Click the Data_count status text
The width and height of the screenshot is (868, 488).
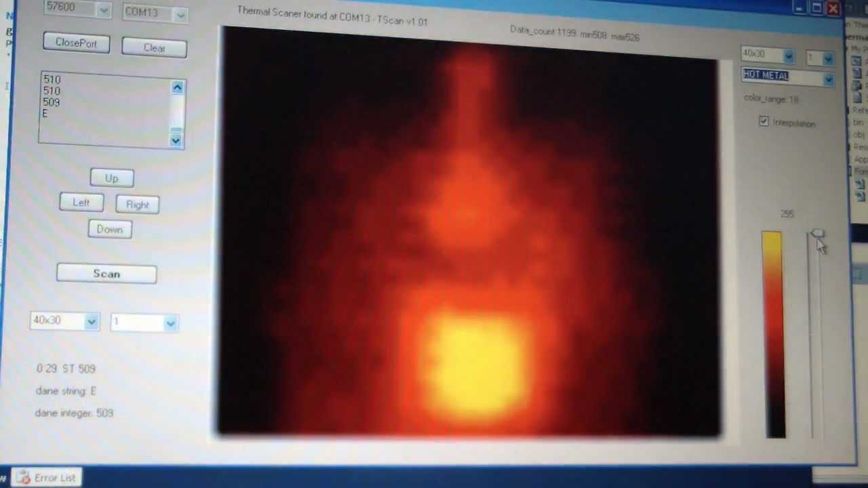pyautogui.click(x=574, y=33)
